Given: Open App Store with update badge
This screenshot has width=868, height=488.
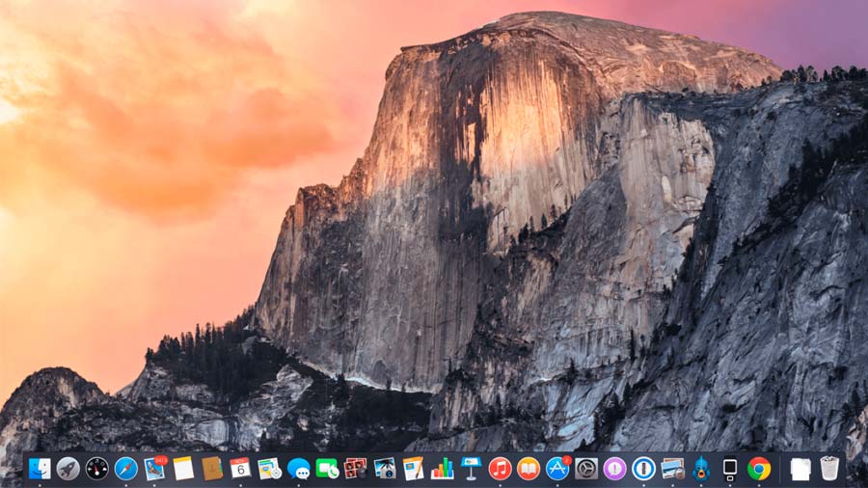Looking at the screenshot, I should (558, 468).
